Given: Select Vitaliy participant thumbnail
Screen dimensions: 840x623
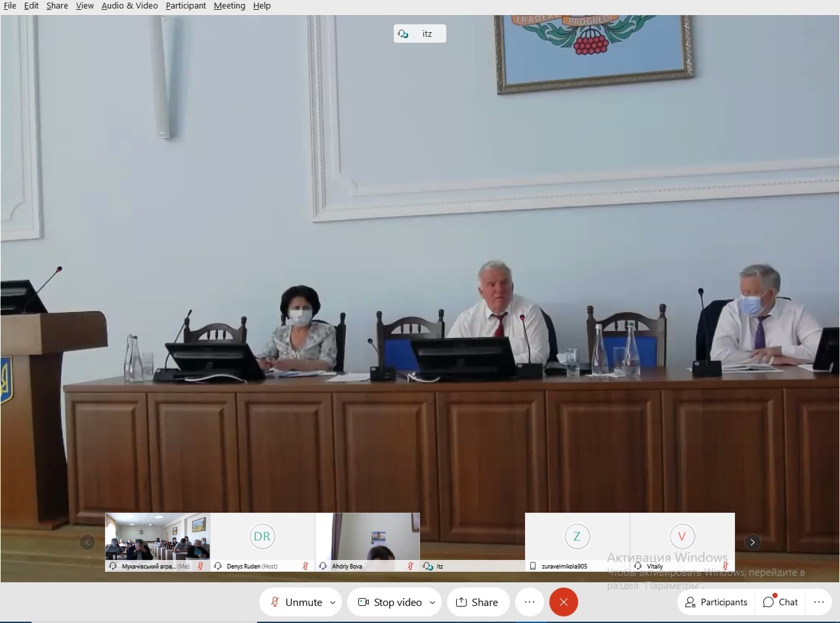Looking at the screenshot, I should click(682, 542).
